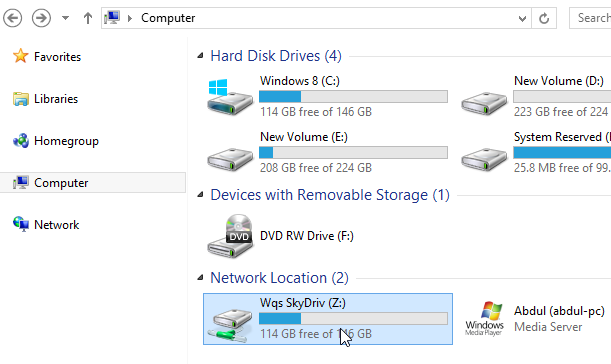
Task: Expand the address bar history dropdown
Action: click(x=522, y=18)
